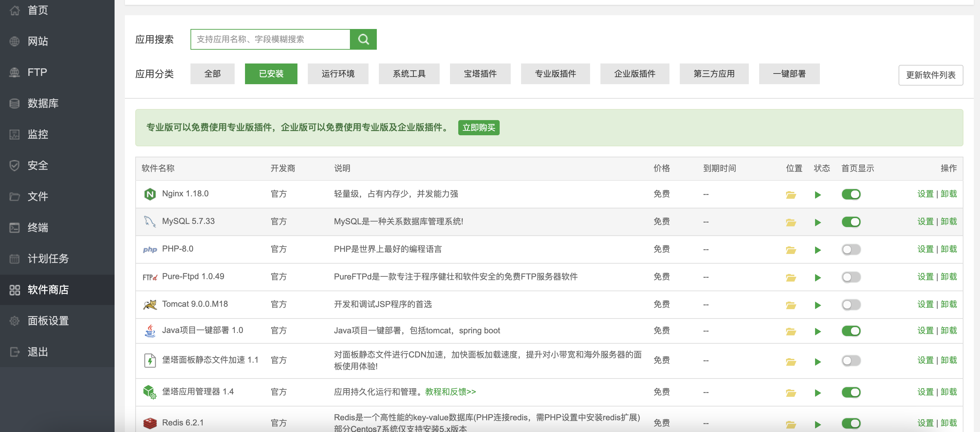
Task: Click the play status icon for Tomcat
Action: (x=817, y=305)
